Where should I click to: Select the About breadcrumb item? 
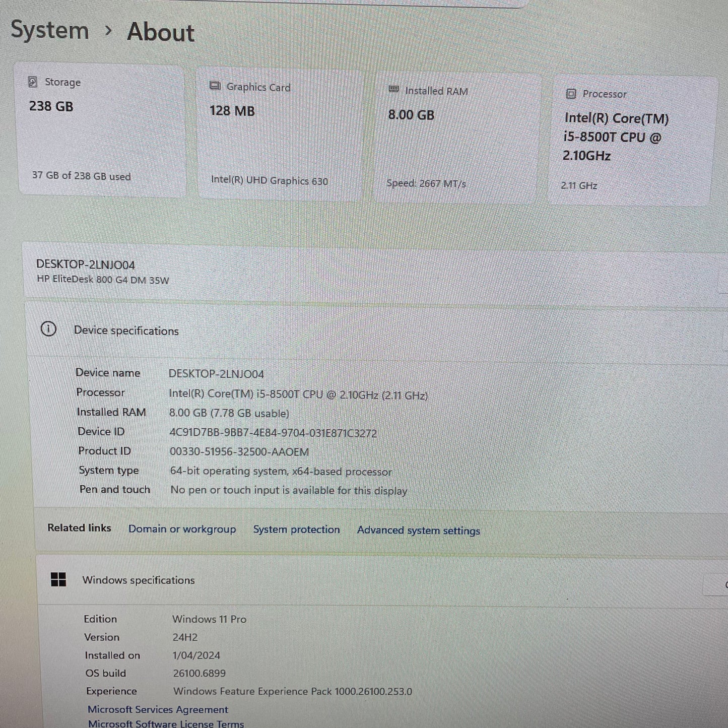(x=160, y=32)
